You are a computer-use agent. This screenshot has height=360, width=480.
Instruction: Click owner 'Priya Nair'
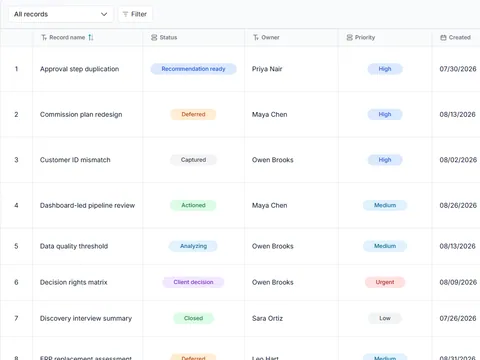(267, 69)
